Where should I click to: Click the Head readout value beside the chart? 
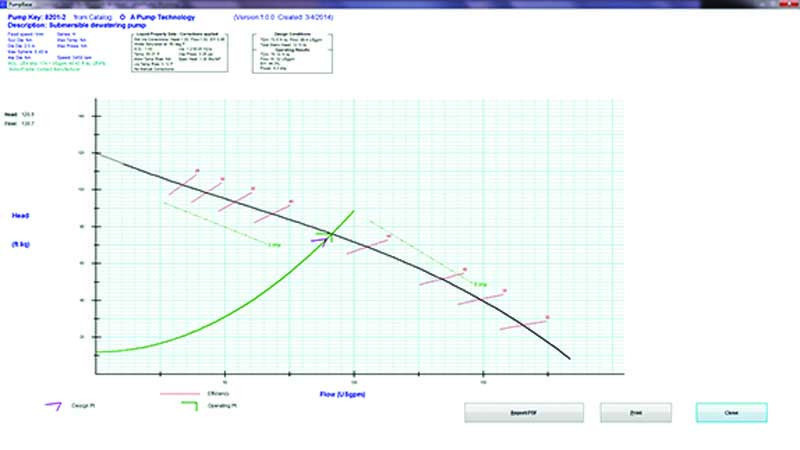tap(28, 115)
